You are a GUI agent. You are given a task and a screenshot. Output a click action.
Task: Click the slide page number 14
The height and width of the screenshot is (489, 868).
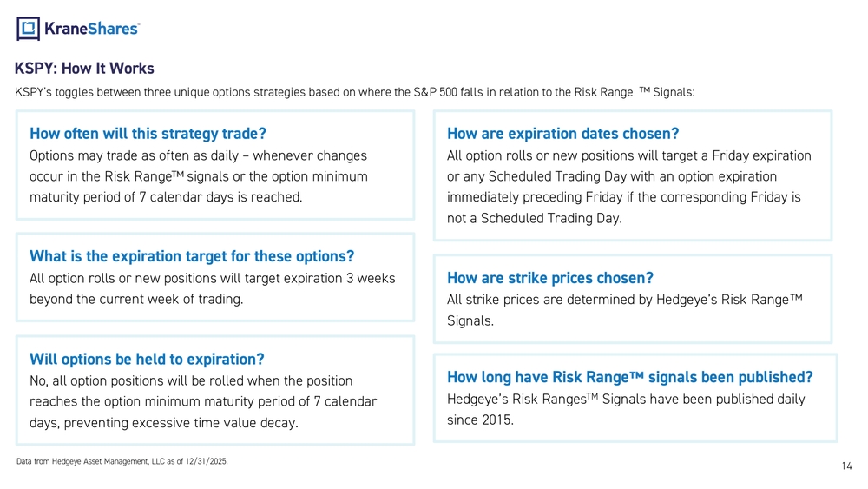847,466
